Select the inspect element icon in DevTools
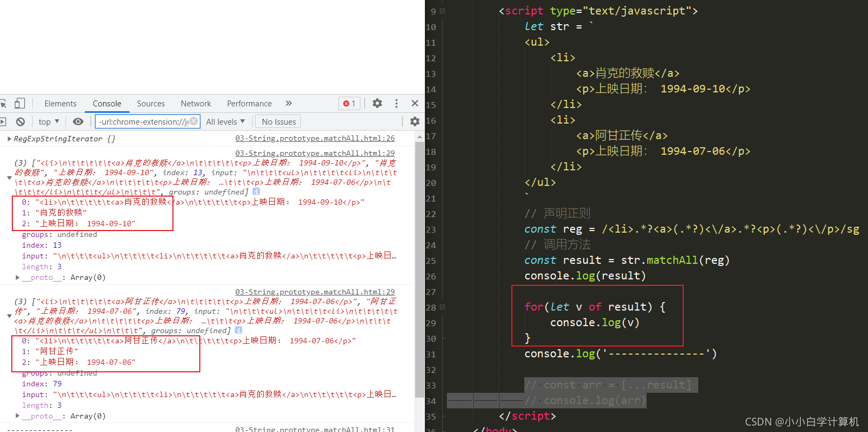This screenshot has width=868, height=432. point(3,103)
